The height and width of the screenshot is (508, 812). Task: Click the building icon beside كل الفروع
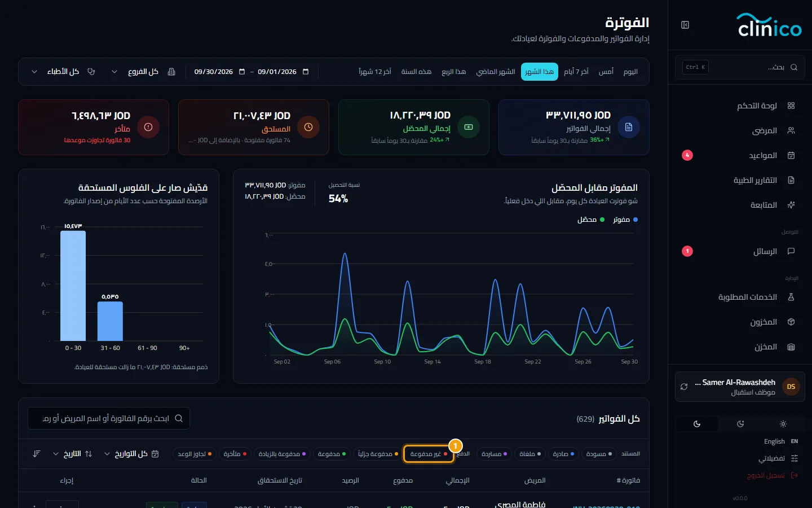pos(171,72)
